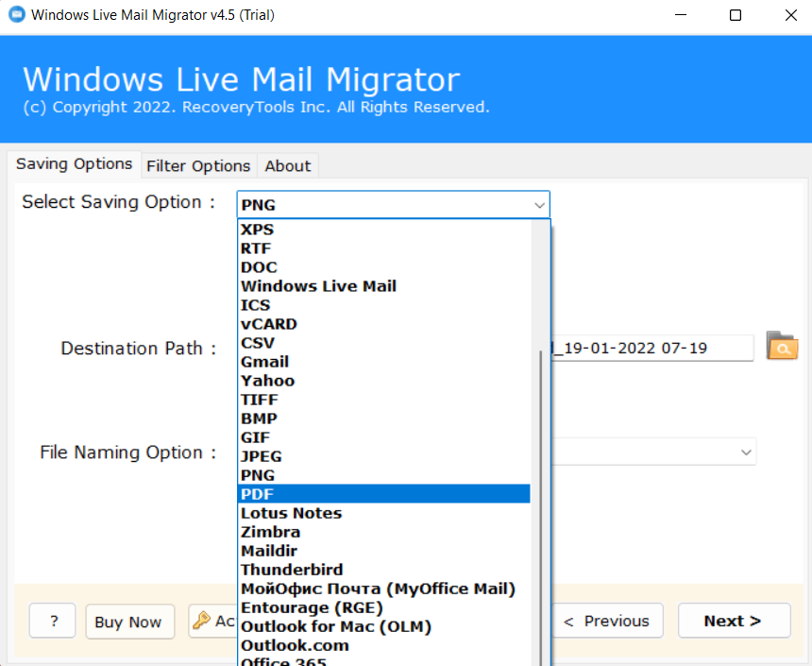Choose Yahoo as the saving option
Viewport: 812px width, 666px height.
[384, 381]
